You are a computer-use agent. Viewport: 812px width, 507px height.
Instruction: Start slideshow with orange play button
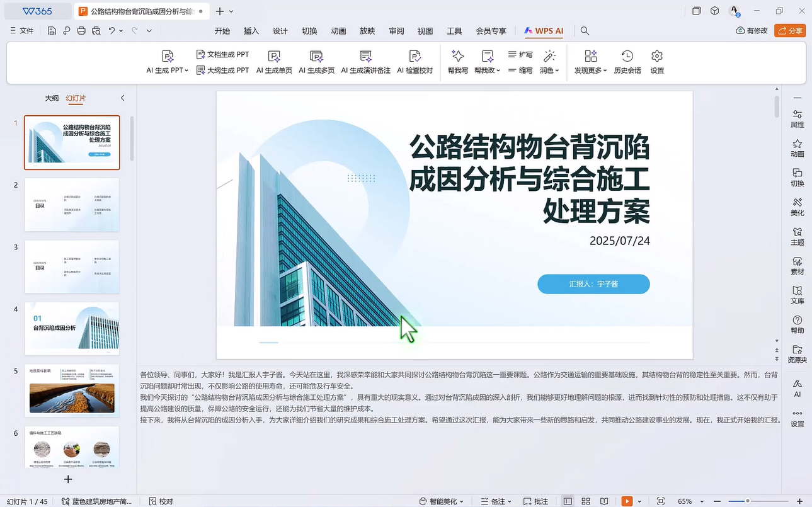click(x=627, y=501)
